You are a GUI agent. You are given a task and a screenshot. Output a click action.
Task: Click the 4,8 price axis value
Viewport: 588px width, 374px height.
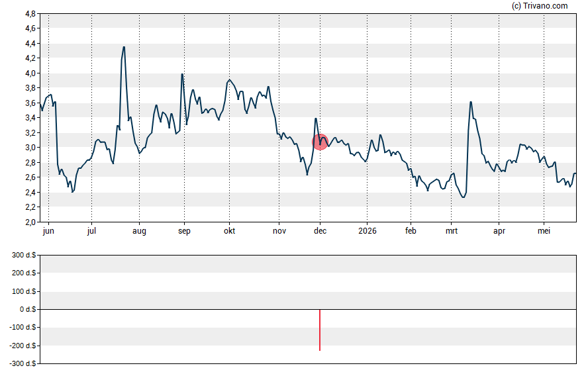pos(30,14)
